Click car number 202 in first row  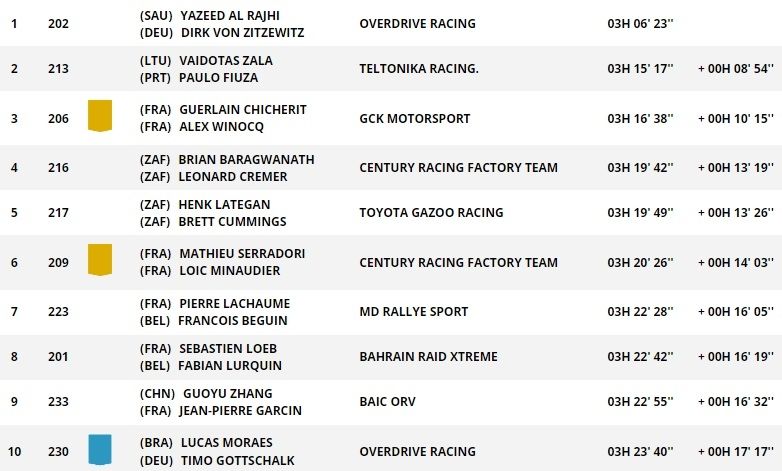pos(59,23)
